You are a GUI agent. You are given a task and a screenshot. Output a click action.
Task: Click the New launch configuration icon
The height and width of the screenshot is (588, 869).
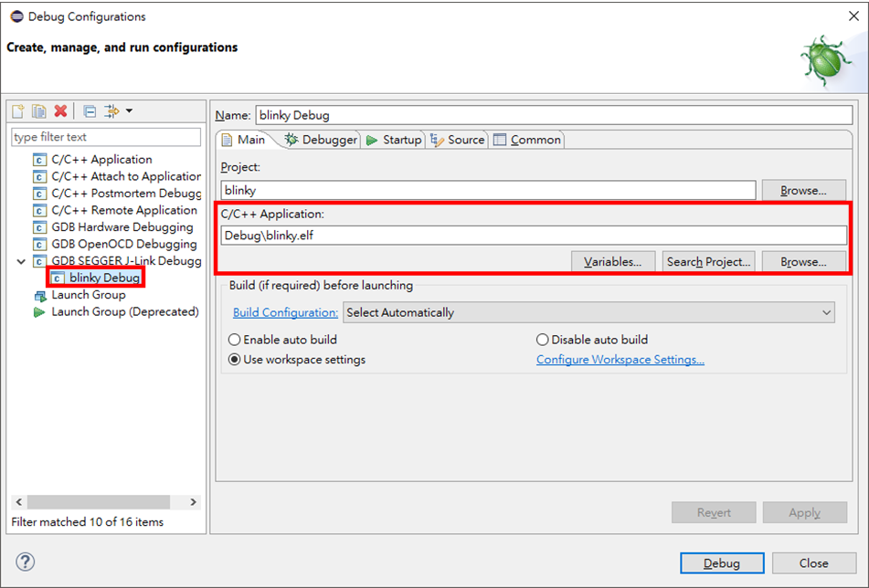point(18,111)
